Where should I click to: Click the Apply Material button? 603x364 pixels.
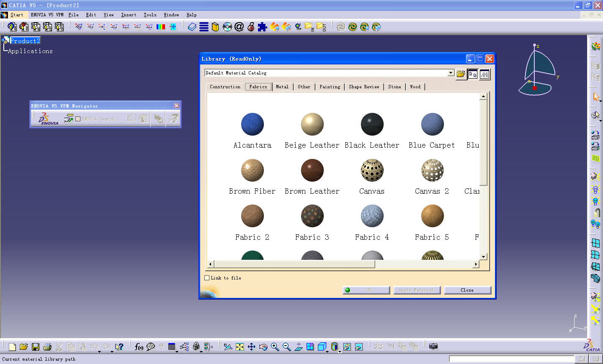417,290
